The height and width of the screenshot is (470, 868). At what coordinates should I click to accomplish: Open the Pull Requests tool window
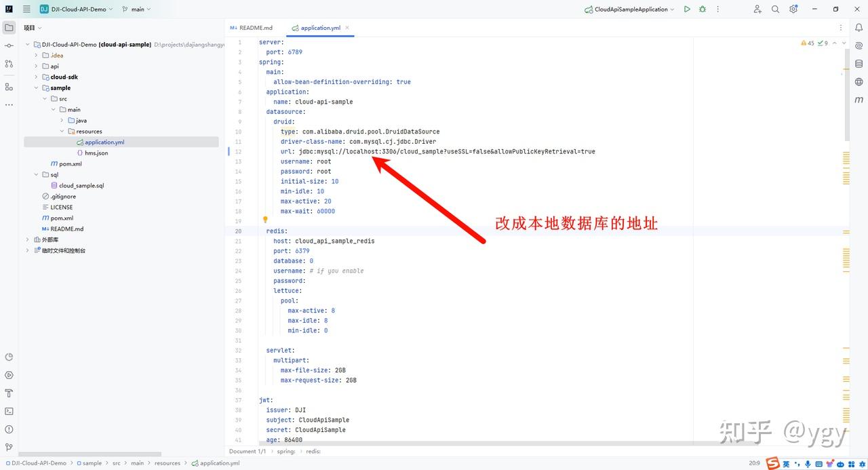click(x=9, y=64)
